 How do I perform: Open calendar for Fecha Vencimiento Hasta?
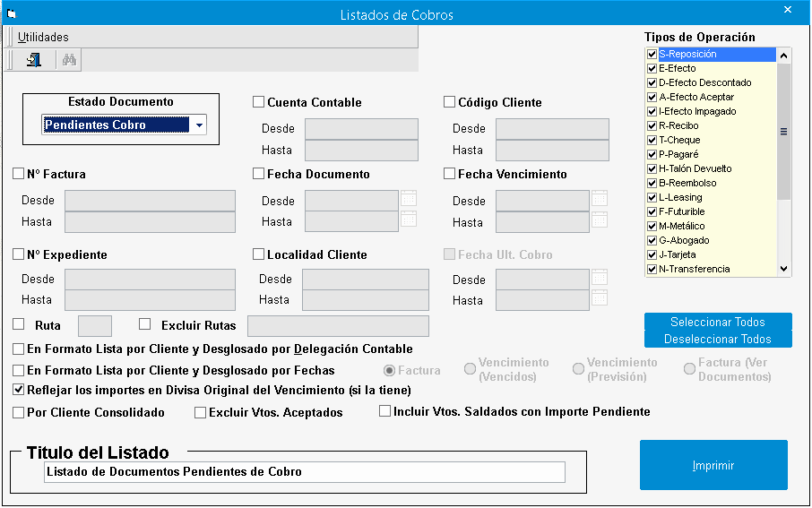tap(600, 220)
